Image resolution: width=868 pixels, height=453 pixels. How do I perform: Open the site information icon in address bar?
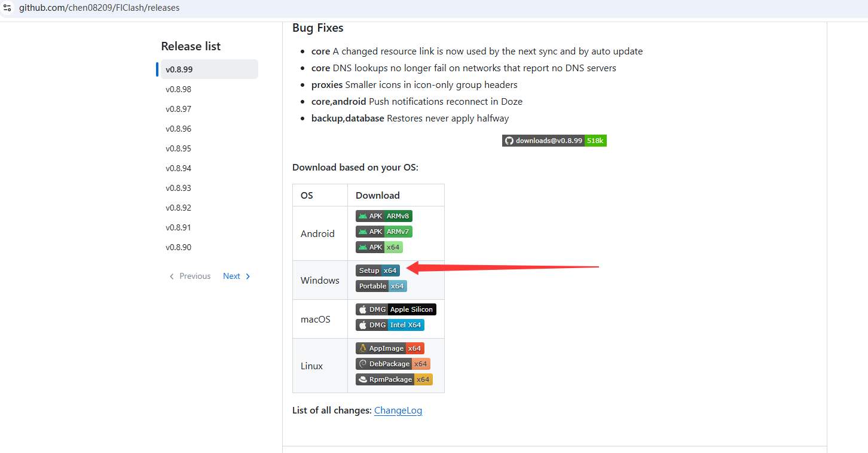click(8, 8)
